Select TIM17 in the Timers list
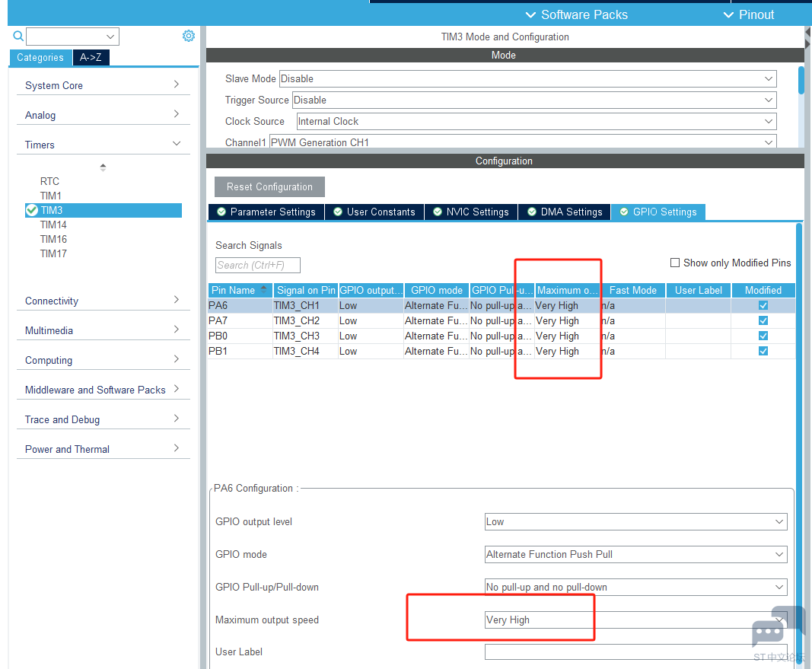This screenshot has width=812, height=669. pos(53,253)
